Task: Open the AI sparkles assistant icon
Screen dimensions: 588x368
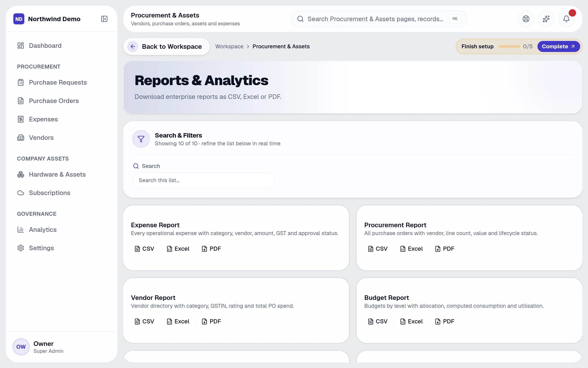Action: click(546, 19)
